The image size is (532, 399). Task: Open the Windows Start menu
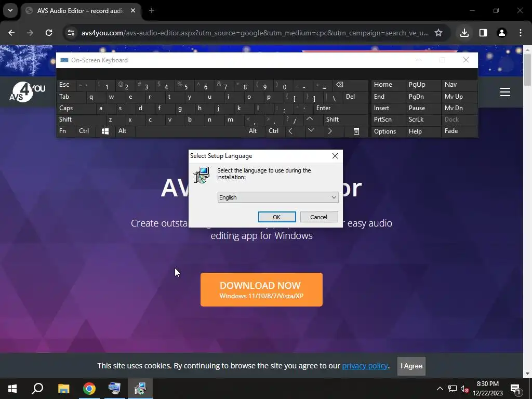coord(12,389)
